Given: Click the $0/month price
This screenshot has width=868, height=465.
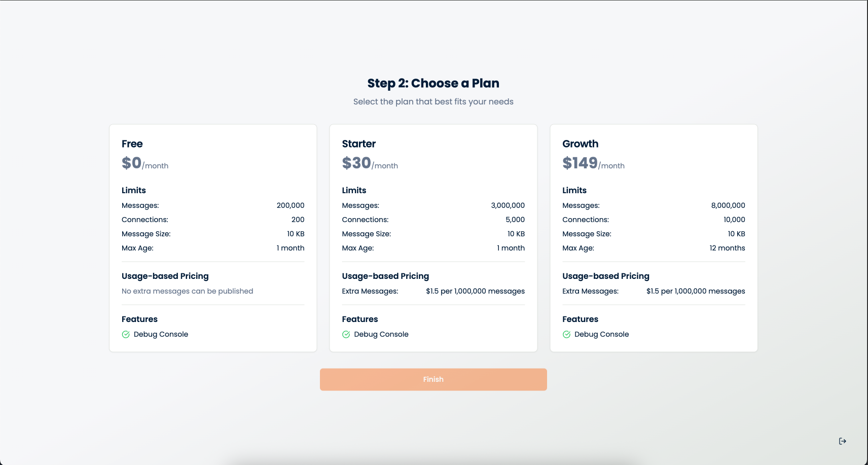Looking at the screenshot, I should point(145,163).
